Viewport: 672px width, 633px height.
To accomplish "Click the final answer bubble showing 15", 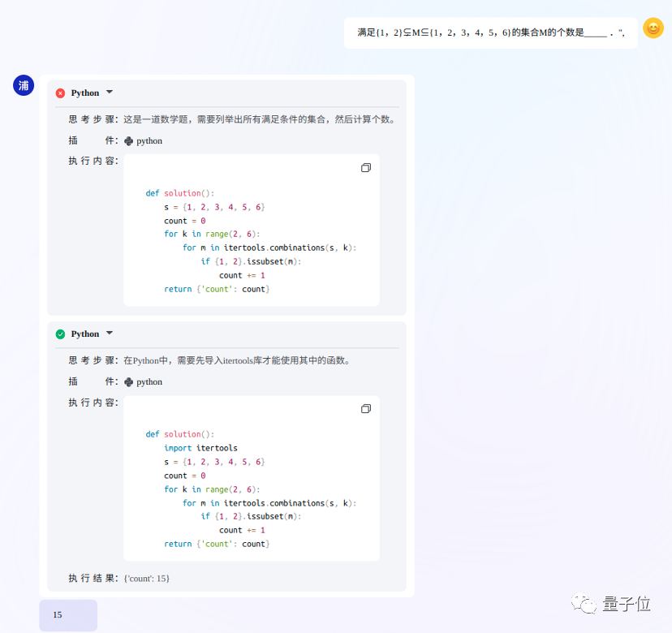I will (68, 615).
